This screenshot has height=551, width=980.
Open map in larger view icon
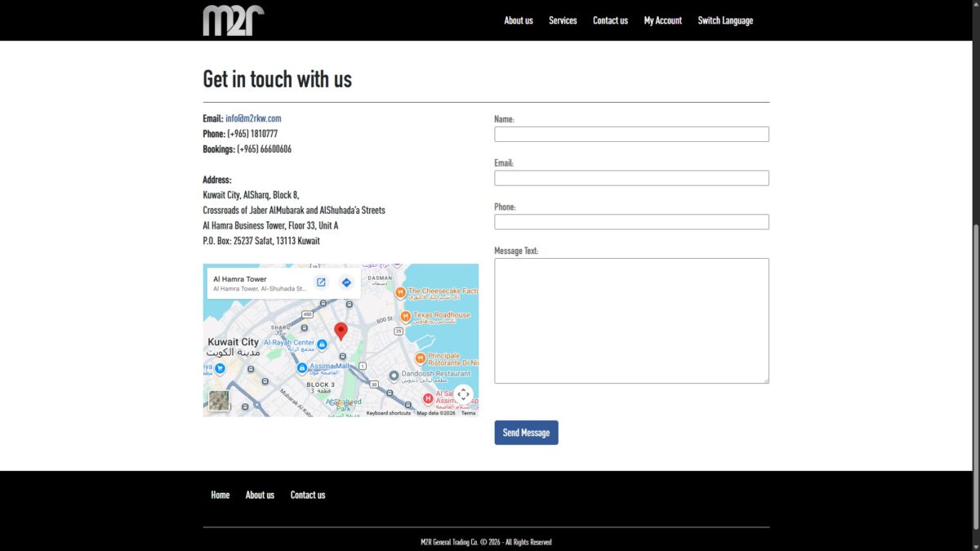(321, 282)
